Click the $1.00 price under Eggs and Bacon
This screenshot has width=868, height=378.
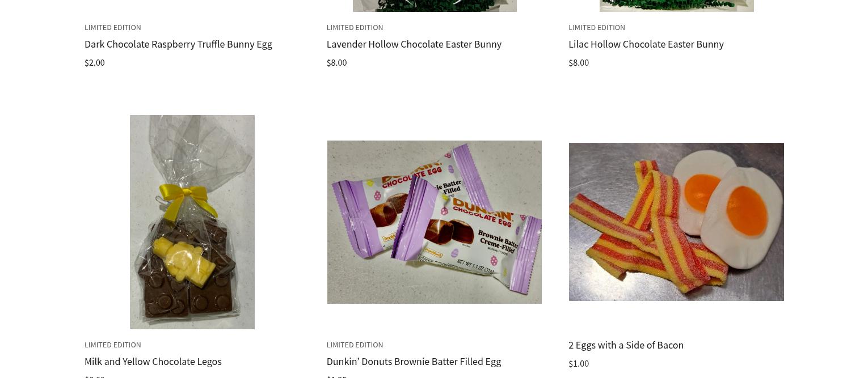pyautogui.click(x=579, y=364)
